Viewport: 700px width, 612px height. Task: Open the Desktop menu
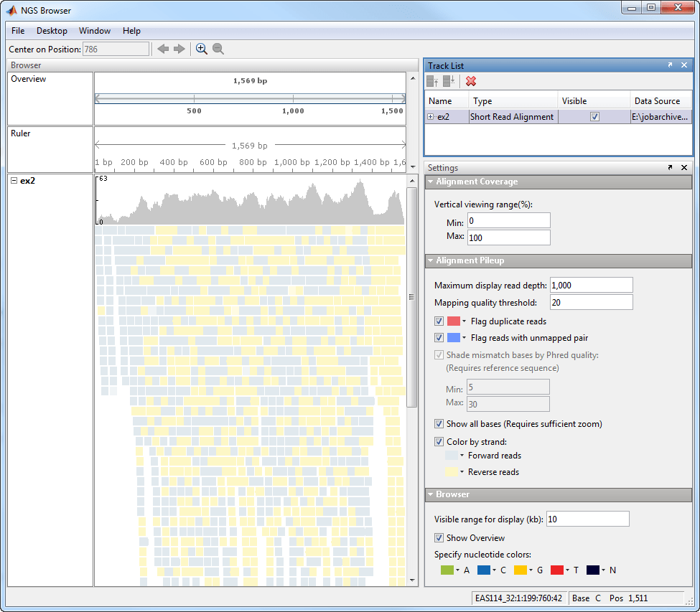[52, 31]
